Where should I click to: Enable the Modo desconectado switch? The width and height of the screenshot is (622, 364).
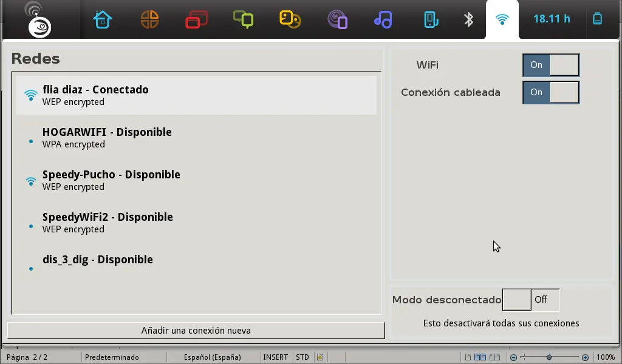pyautogui.click(x=531, y=300)
